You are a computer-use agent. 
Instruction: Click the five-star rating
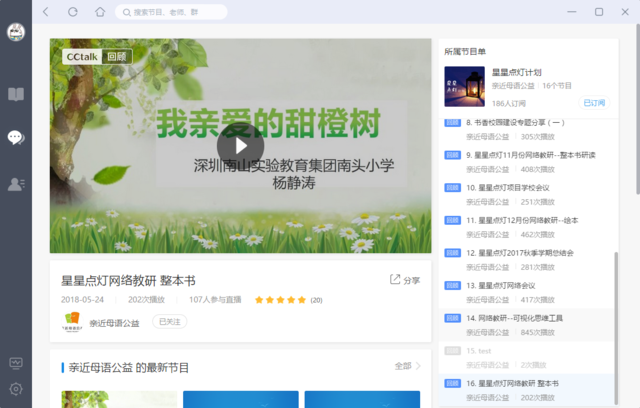point(280,299)
